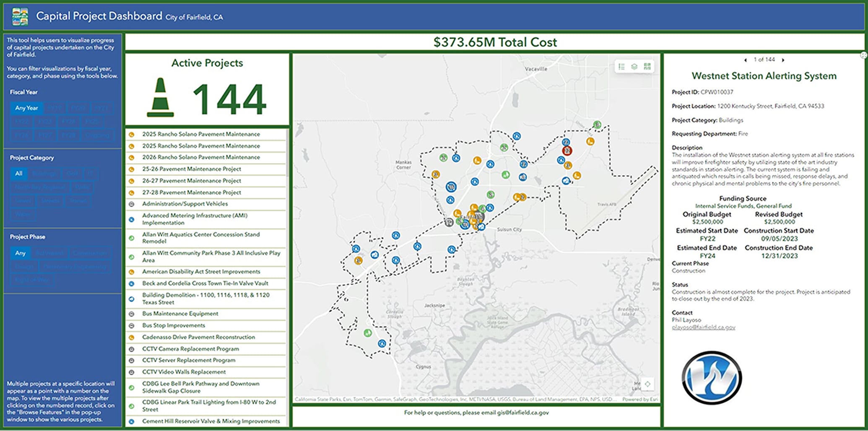
Task: Toggle the FY22 fiscal year filter
Action: click(x=21, y=122)
